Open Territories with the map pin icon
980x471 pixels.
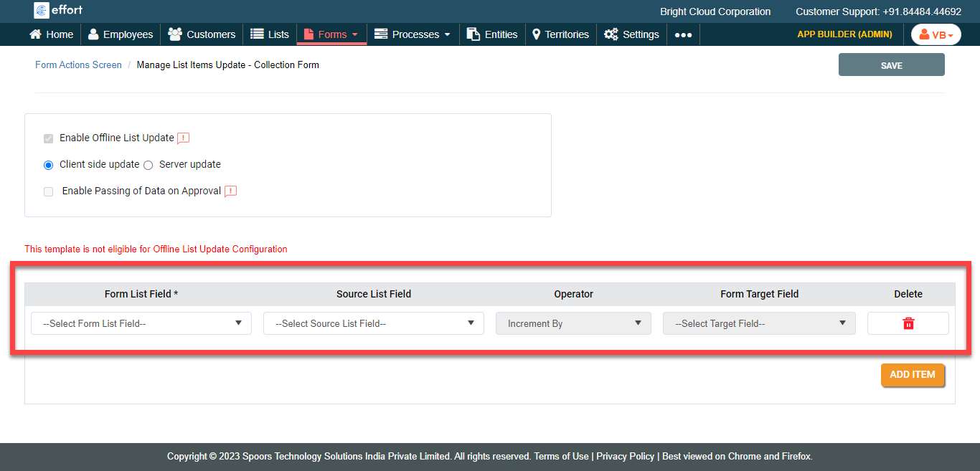click(x=536, y=34)
